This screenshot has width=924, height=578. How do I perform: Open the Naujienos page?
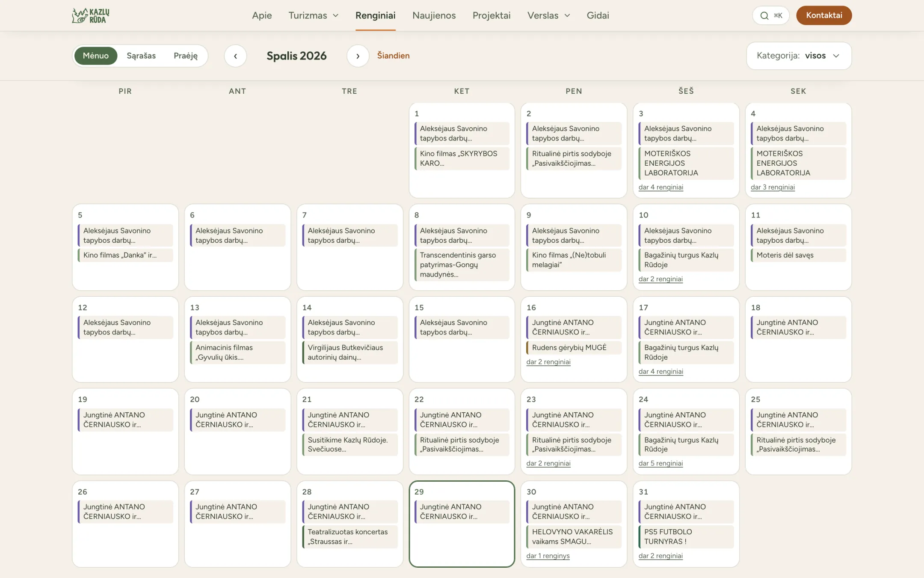(x=434, y=15)
